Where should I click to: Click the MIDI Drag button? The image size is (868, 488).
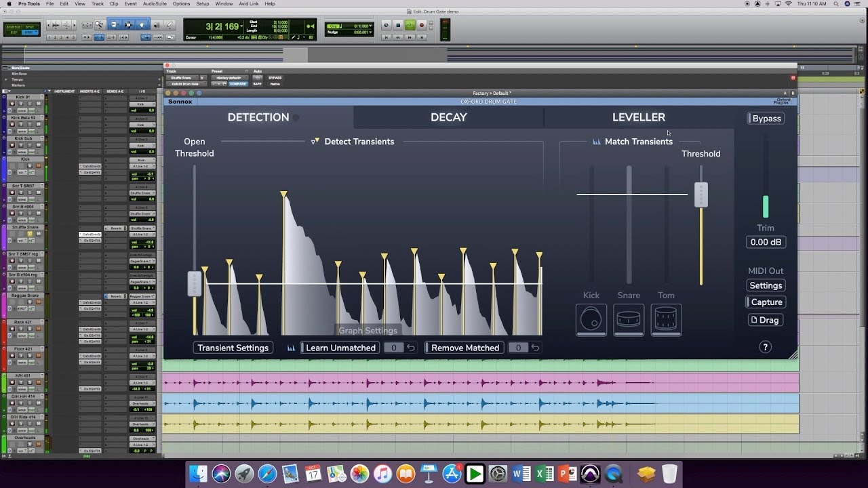point(765,320)
